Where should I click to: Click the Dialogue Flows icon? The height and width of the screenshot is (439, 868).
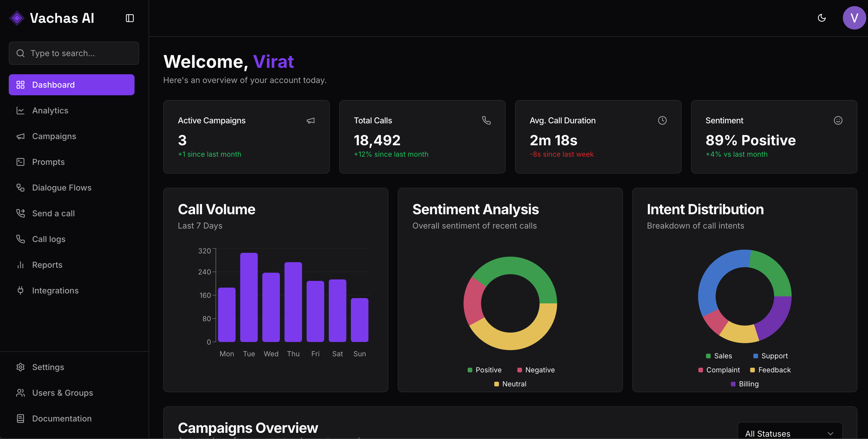tap(20, 188)
